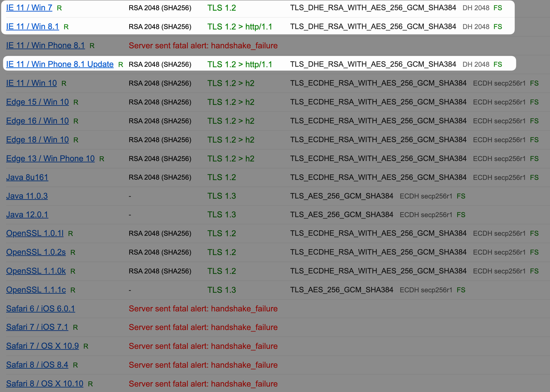The height and width of the screenshot is (392, 550).
Task: Open the Safari 6 / iOS 6.0.1 link
Action: tap(41, 308)
